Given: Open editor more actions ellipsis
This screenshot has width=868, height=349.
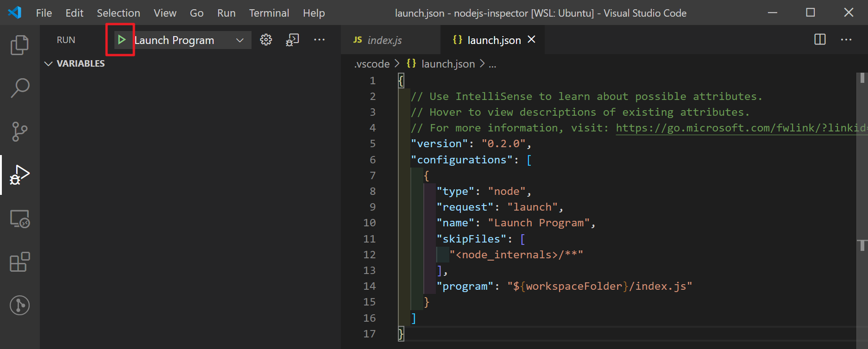Looking at the screenshot, I should [x=846, y=40].
